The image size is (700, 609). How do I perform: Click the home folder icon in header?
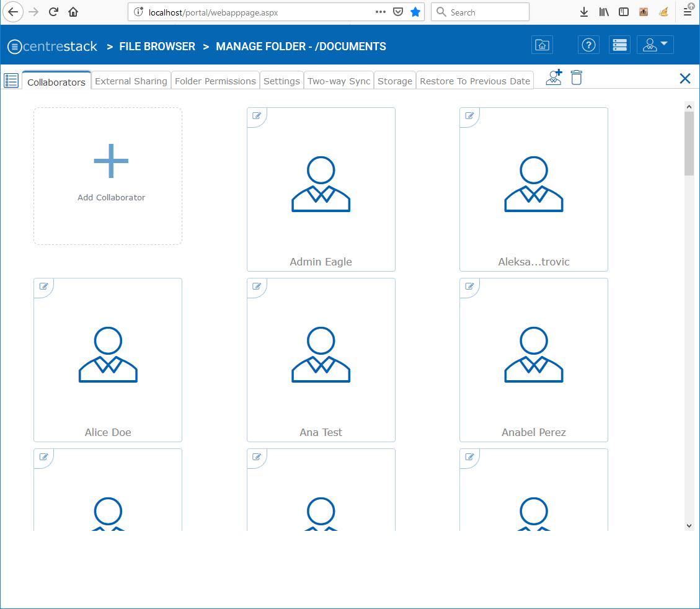(x=542, y=45)
